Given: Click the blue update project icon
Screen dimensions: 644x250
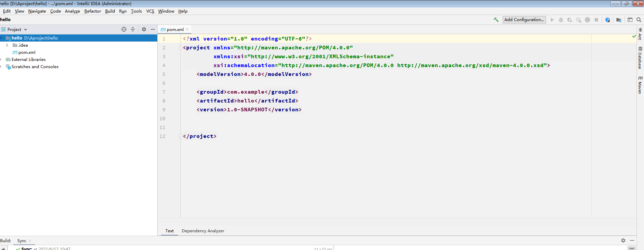Looking at the screenshot, I should (608, 20).
